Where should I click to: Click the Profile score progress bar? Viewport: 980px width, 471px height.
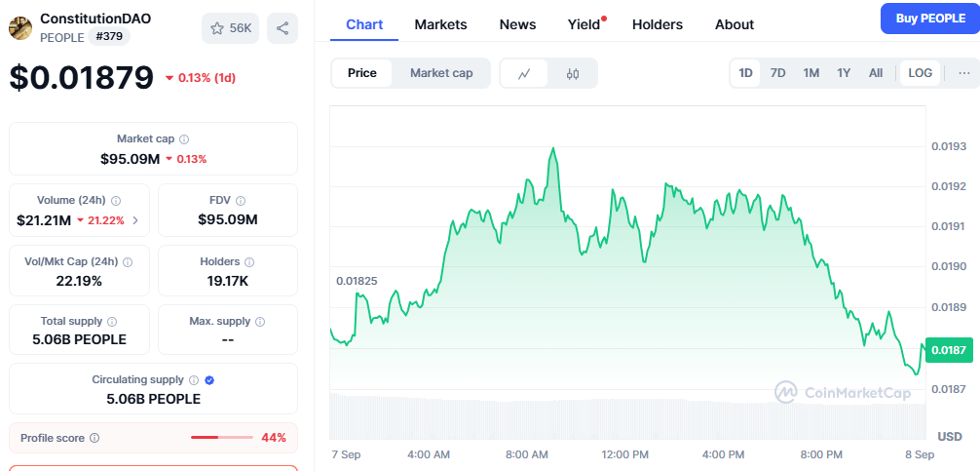tap(222, 438)
